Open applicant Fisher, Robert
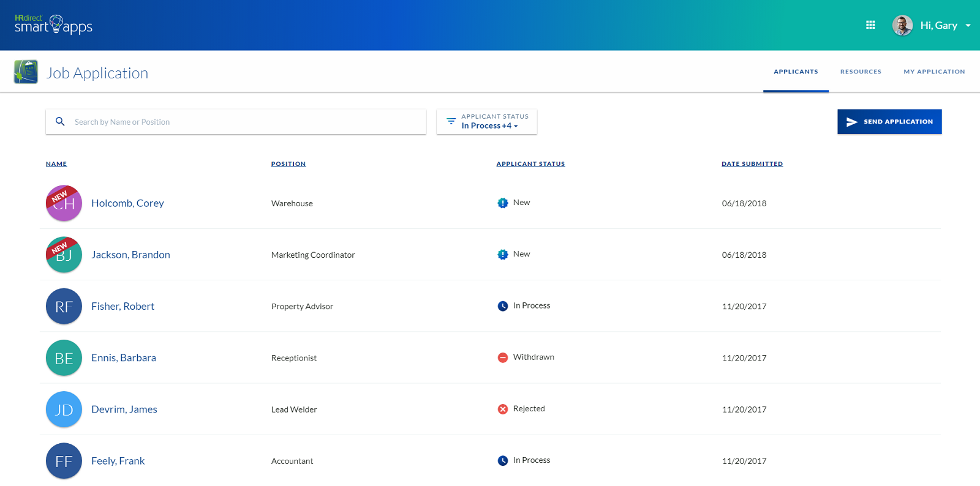 pos(123,306)
